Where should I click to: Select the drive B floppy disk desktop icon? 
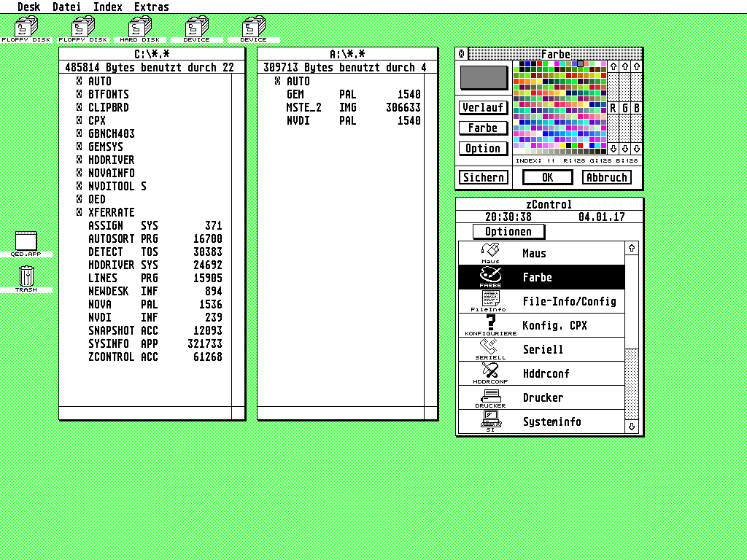[x=83, y=28]
